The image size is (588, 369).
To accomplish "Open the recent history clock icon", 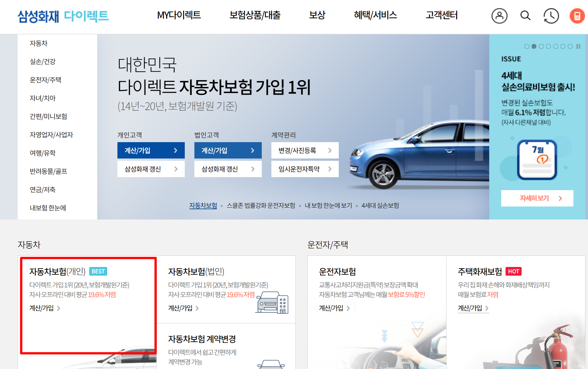I will pyautogui.click(x=551, y=16).
